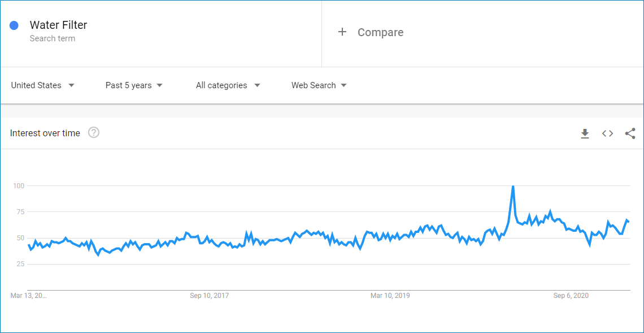This screenshot has height=333, width=644.
Task: Click the Search term label under Water Filter
Action: coord(51,38)
